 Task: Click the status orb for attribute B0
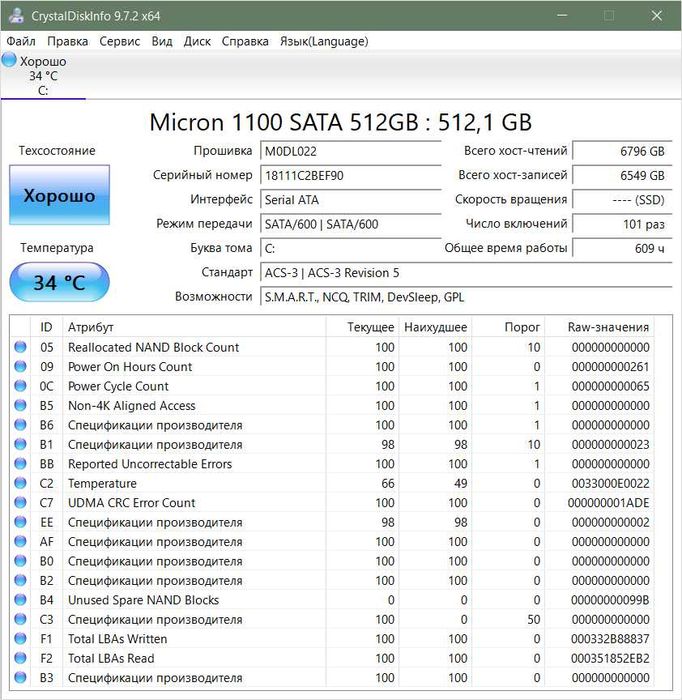21,560
